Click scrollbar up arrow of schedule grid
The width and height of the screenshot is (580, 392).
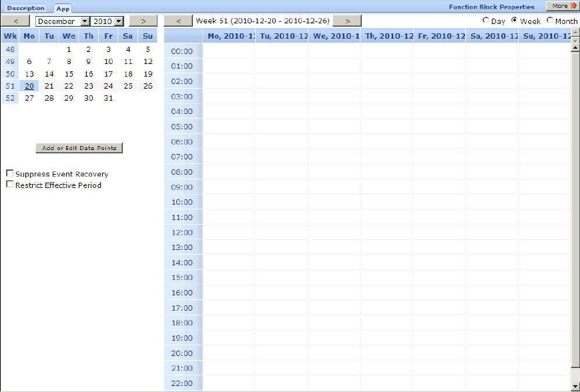pos(575,47)
